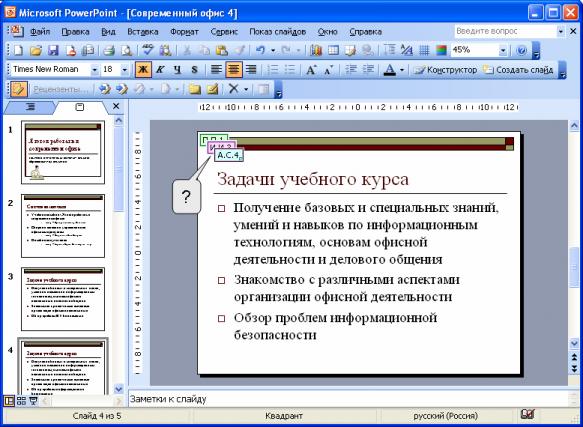Click the Введите вопрос help search box
This screenshot has height=427, width=583.
[505, 32]
